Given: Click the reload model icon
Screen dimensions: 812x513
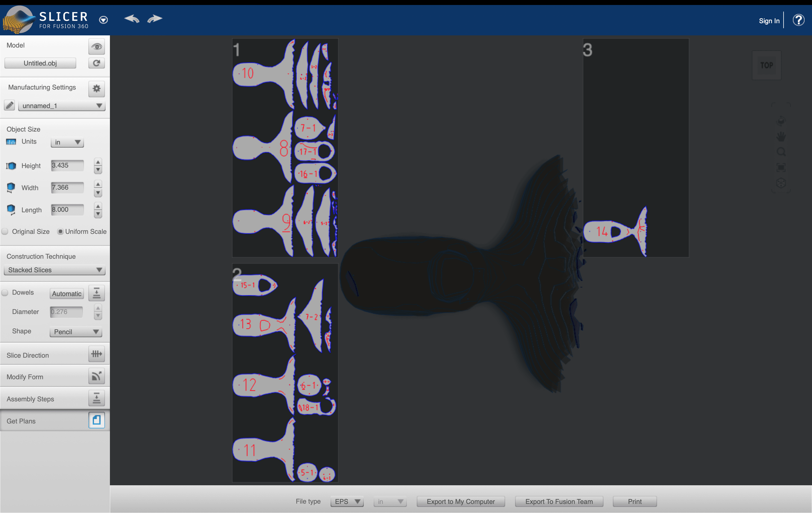Looking at the screenshot, I should (x=96, y=63).
